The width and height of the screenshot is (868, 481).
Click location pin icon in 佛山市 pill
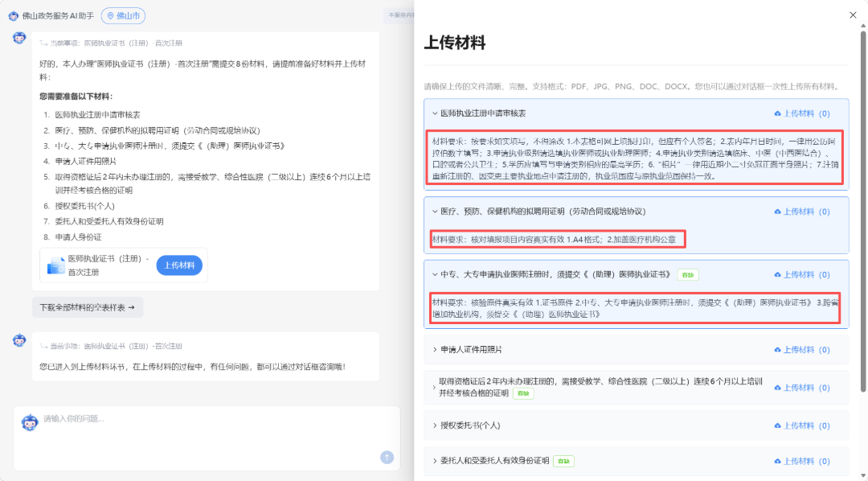[110, 16]
